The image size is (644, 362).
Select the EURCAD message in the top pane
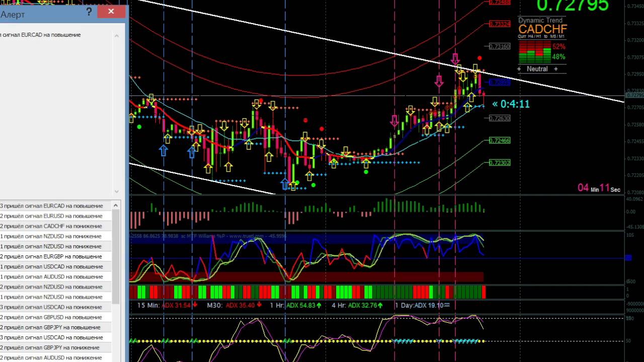(x=40, y=35)
